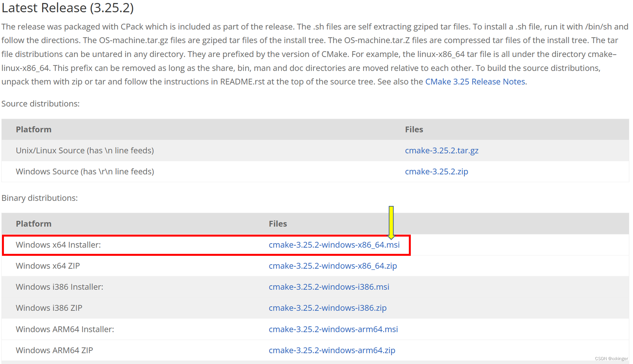Click the Binary distributions Platform column header
Viewport: 633px width, 364px height.
tap(34, 224)
